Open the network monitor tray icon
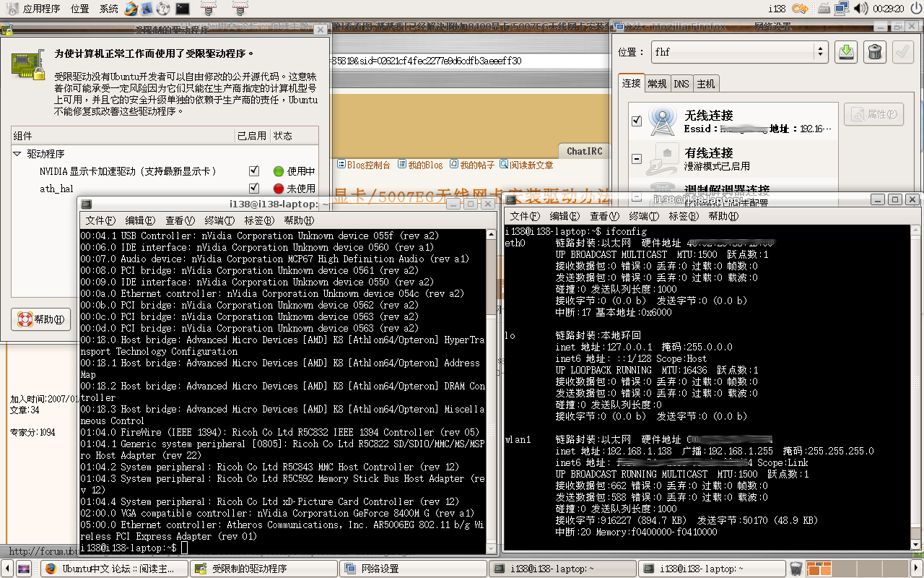This screenshot has width=924, height=578. click(841, 9)
